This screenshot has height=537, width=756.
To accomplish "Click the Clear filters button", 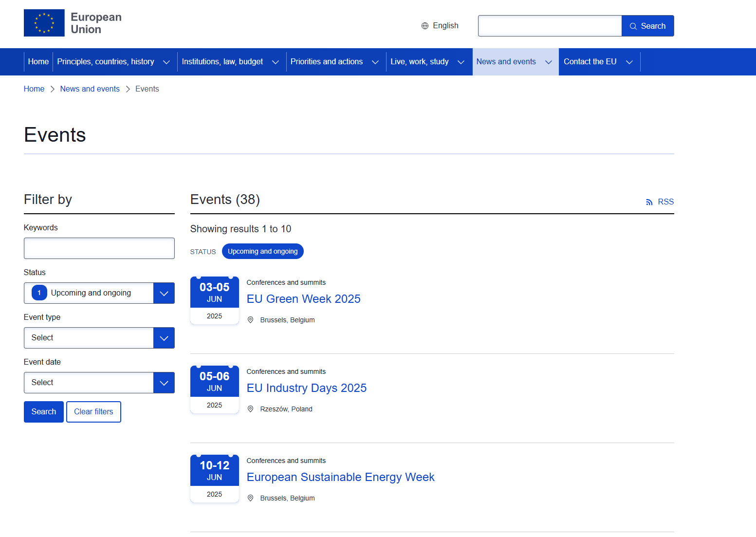I will [93, 412].
